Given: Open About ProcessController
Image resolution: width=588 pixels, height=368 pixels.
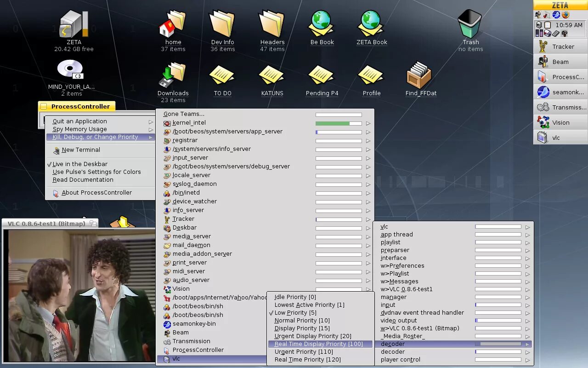Looking at the screenshot, I should [100, 193].
